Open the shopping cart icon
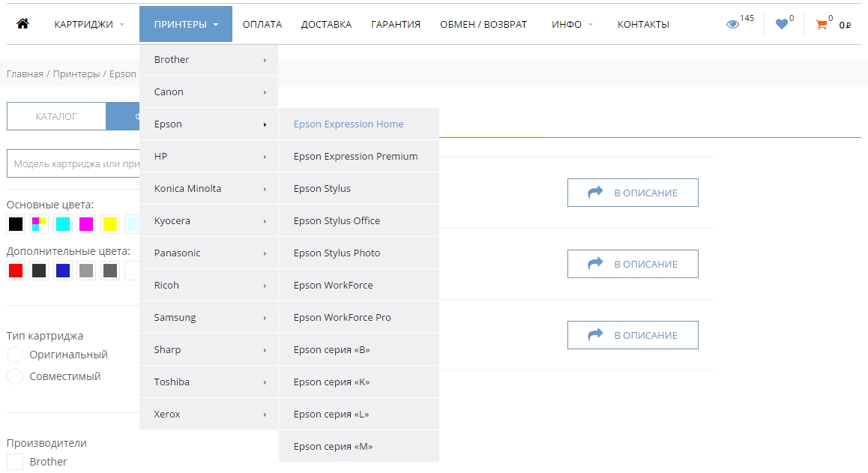Viewport: 868px width, 473px height. pyautogui.click(x=822, y=24)
